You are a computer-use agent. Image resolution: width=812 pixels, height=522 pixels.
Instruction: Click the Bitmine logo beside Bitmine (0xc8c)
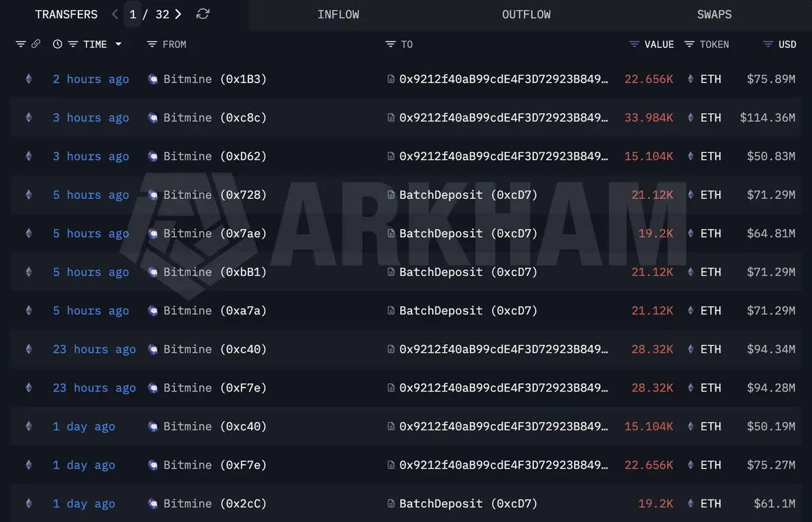(x=152, y=117)
